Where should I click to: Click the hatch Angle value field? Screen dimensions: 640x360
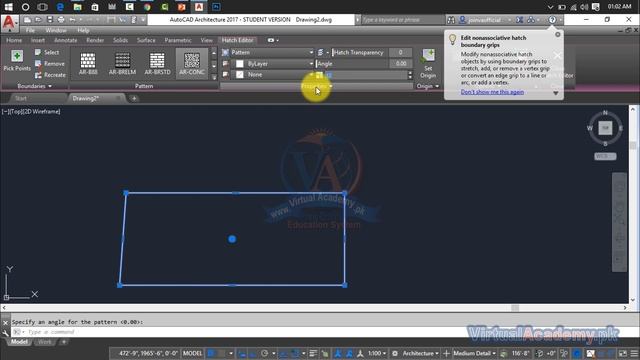click(400, 64)
